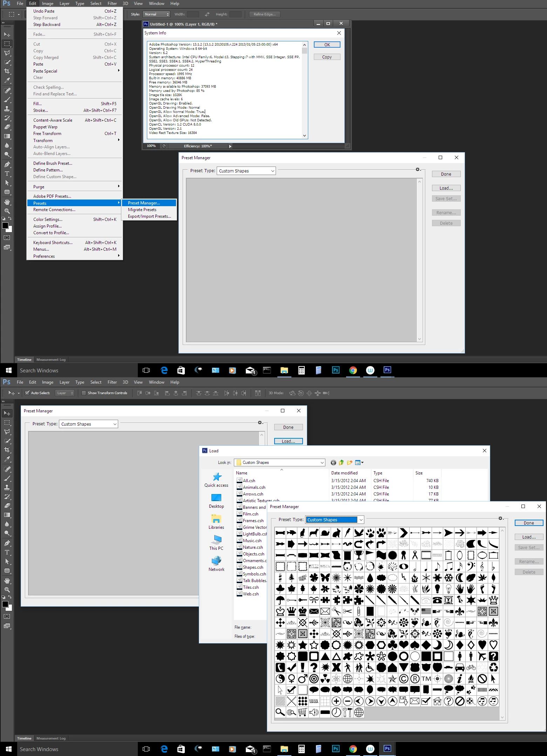
Task: Choose Preset Manager... from the Presets submenu
Action: coord(149,203)
